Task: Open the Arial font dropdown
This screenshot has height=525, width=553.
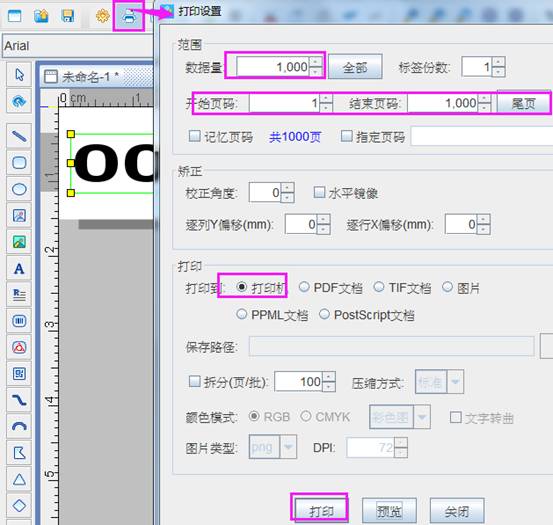Action: (x=78, y=46)
